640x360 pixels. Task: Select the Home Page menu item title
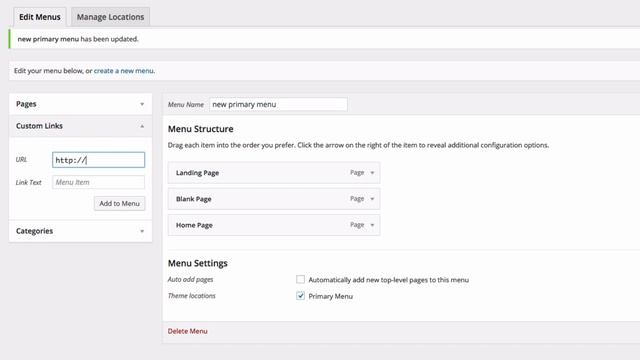194,225
